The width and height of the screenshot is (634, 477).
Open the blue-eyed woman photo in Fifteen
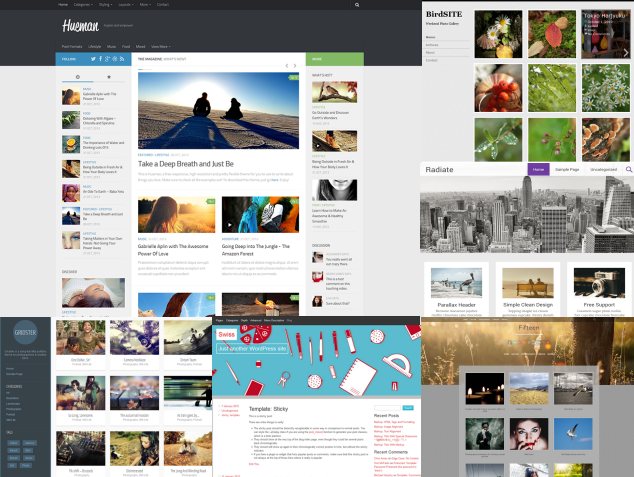[x=529, y=434]
